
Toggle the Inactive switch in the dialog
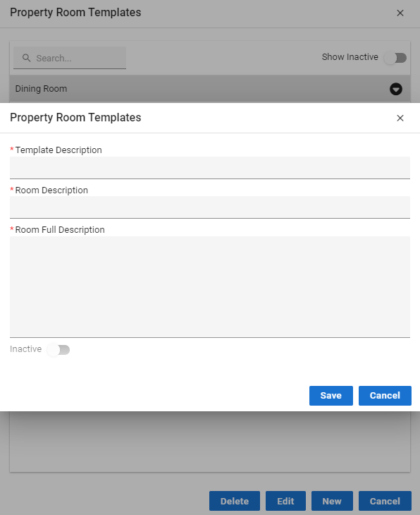coord(58,349)
